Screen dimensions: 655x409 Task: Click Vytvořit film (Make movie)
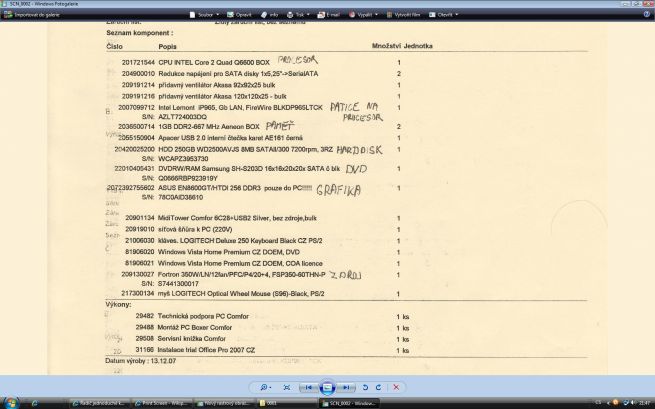[x=403, y=15]
